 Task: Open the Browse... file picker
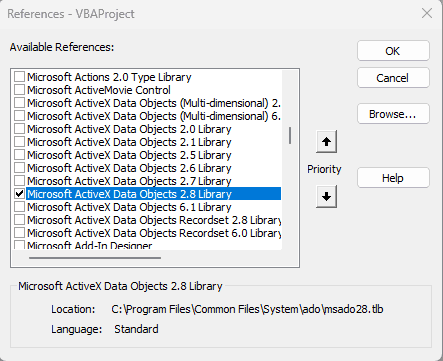pyautogui.click(x=393, y=114)
